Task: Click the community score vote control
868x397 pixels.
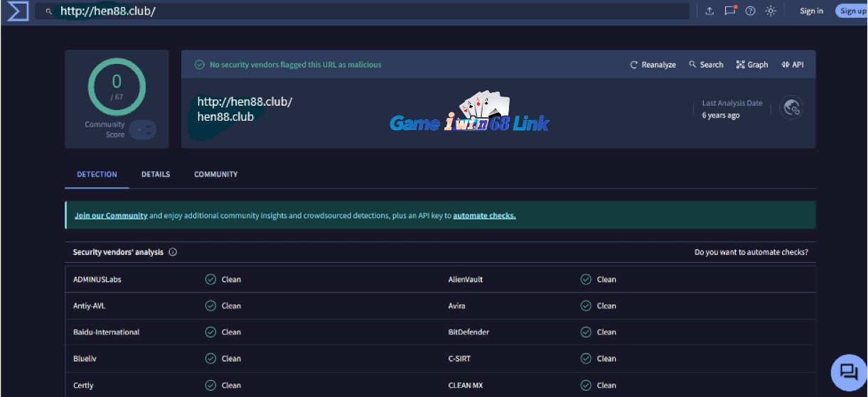Action: tap(143, 130)
